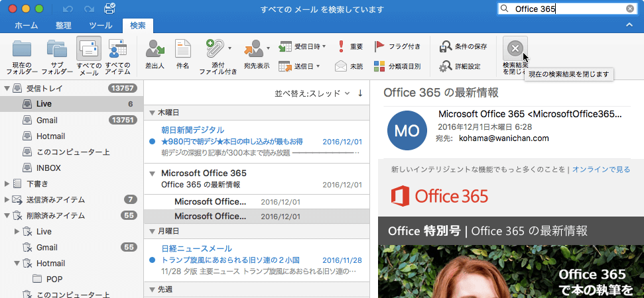Expand the 下書き folder
644x298 pixels.
pos(7,183)
